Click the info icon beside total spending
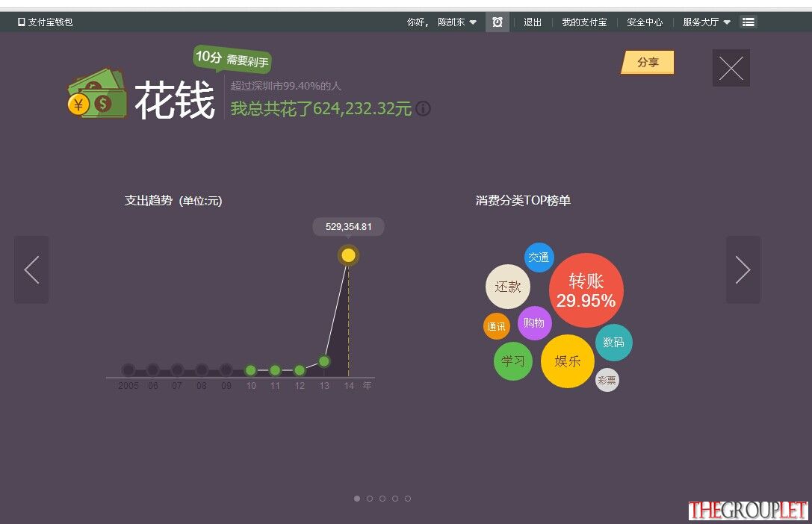Image resolution: width=812 pixels, height=524 pixels. pos(423,109)
